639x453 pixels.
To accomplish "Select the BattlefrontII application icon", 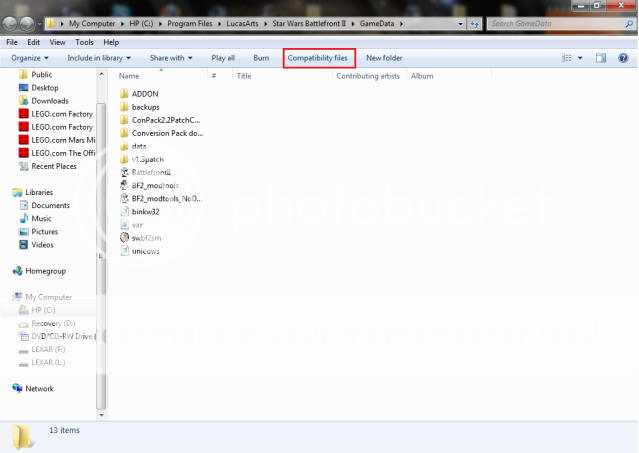I will pos(124,172).
